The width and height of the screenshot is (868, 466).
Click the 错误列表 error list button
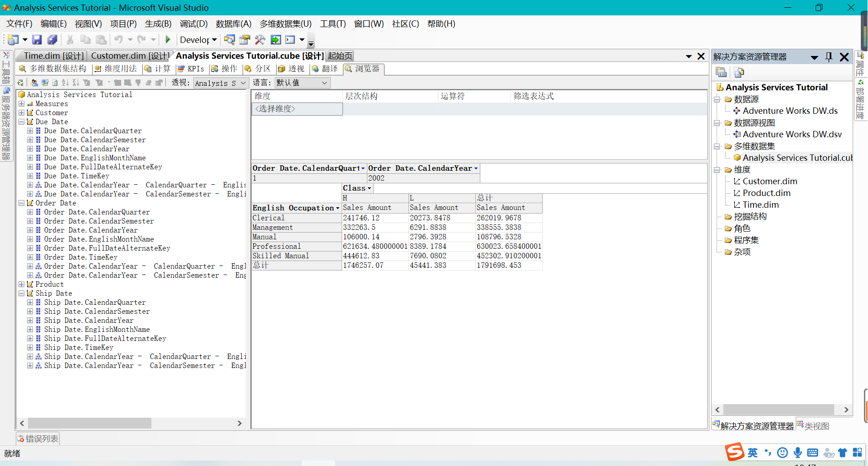pos(38,438)
